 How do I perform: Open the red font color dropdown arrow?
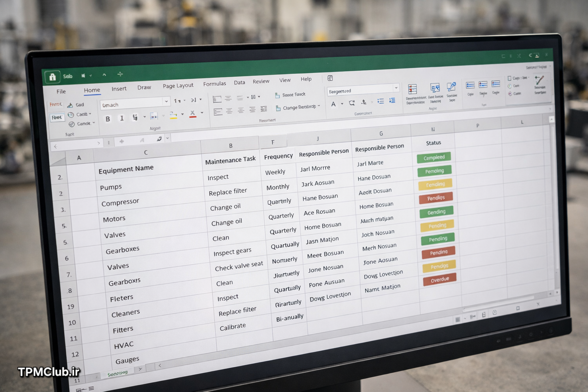tap(202, 113)
